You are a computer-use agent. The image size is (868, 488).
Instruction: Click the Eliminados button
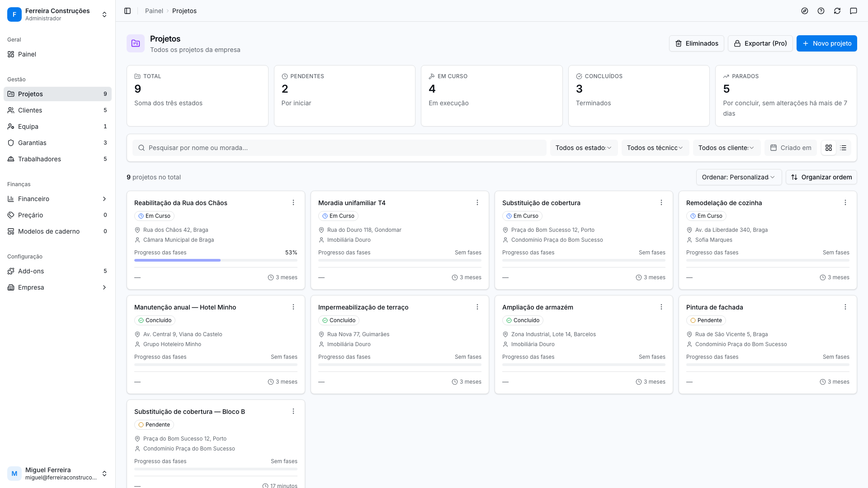click(x=696, y=43)
